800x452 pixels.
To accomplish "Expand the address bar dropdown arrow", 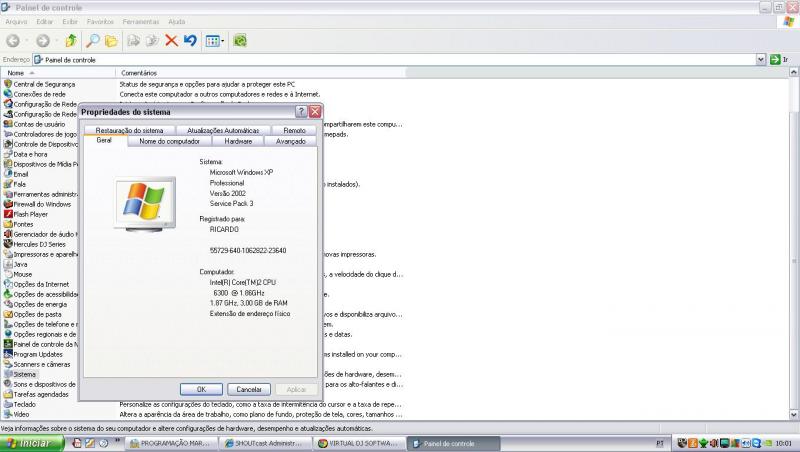I will click(761, 60).
